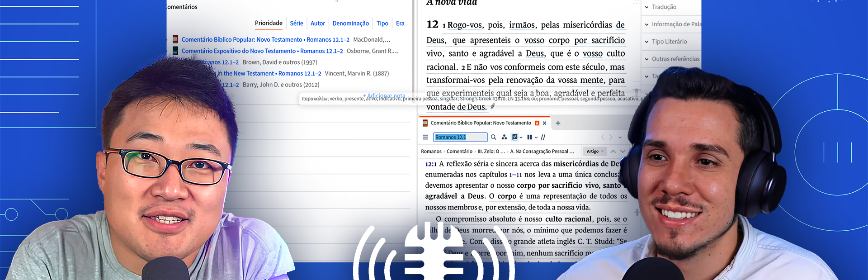The height and width of the screenshot is (280, 868).
Task: Click the two-column layout icon
Action: click(529, 137)
